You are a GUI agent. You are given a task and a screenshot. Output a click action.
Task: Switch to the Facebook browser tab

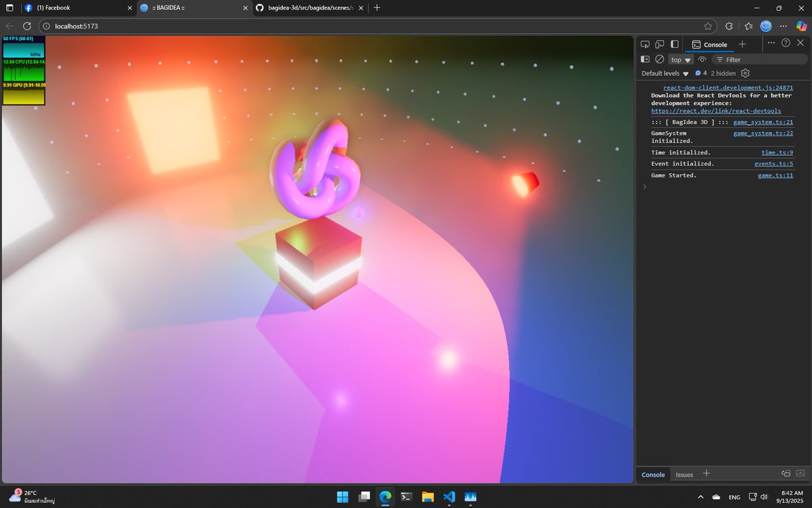(78, 7)
